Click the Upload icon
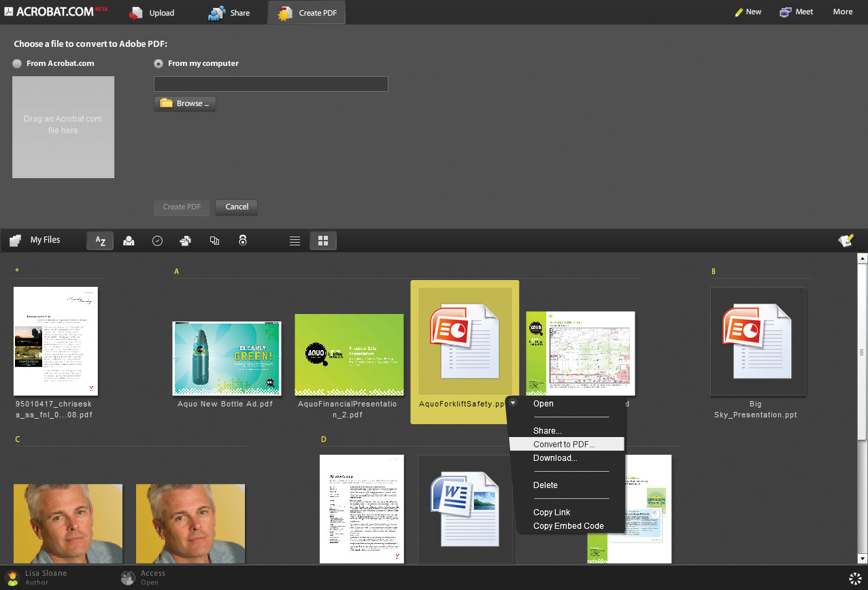Screen dimensions: 868x590 click(136, 12)
